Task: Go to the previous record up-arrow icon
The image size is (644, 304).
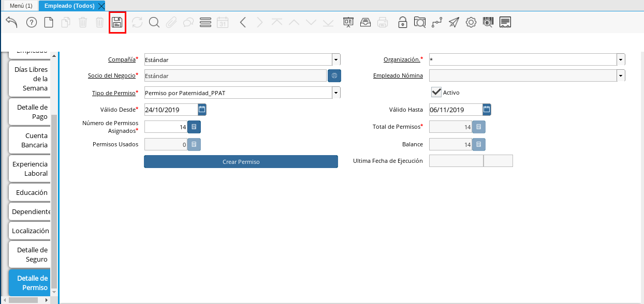Action: point(294,22)
